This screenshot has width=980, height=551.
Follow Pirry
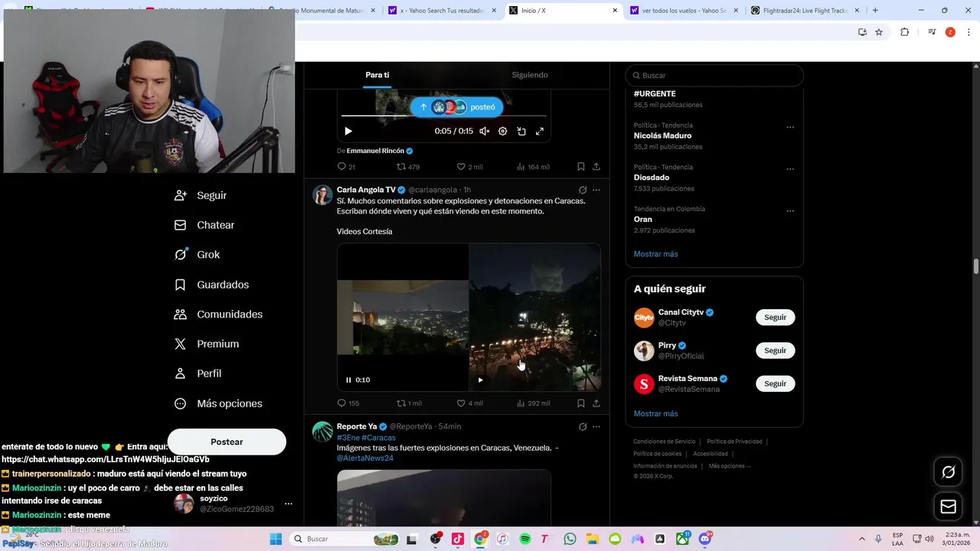tap(775, 350)
